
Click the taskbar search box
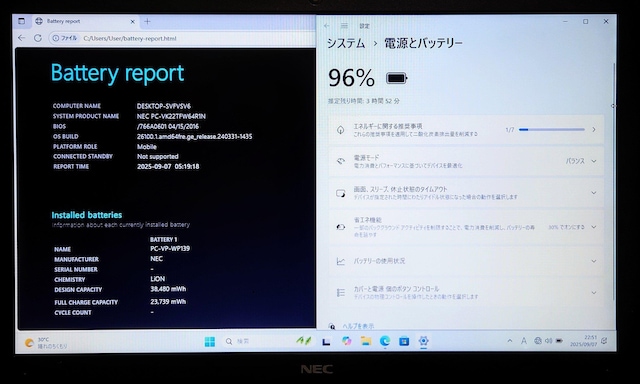[256, 341]
